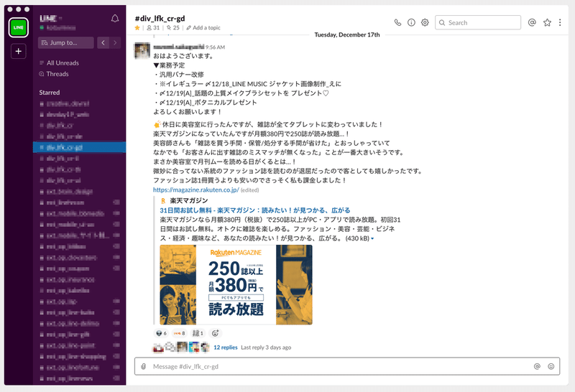Open Rakuten Magazine preview image
This screenshot has width=575, height=392.
[x=236, y=284]
